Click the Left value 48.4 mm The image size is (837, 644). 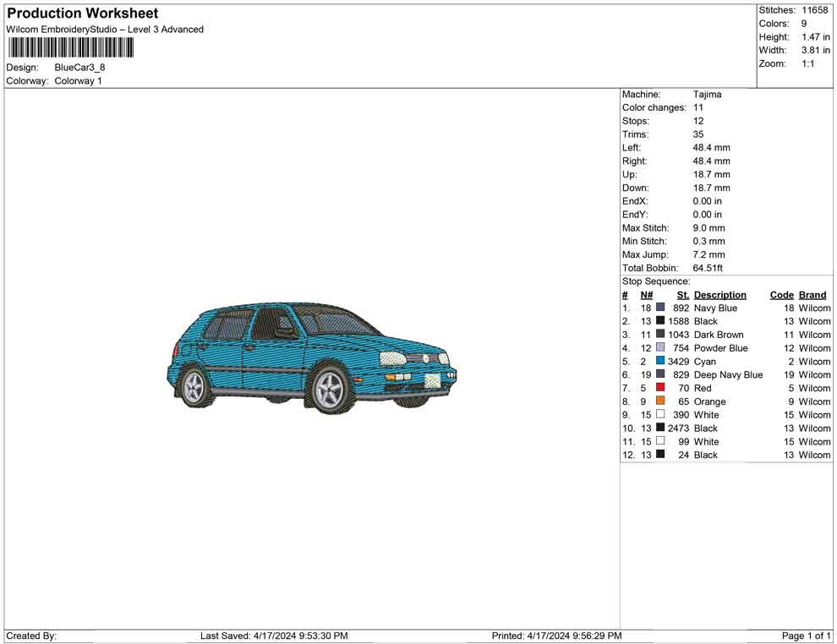click(712, 148)
